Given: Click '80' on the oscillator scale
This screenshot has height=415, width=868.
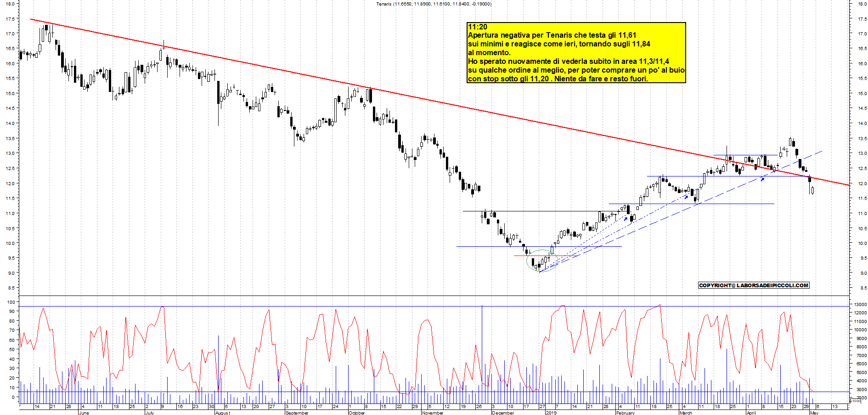Looking at the screenshot, I should coord(12,321).
